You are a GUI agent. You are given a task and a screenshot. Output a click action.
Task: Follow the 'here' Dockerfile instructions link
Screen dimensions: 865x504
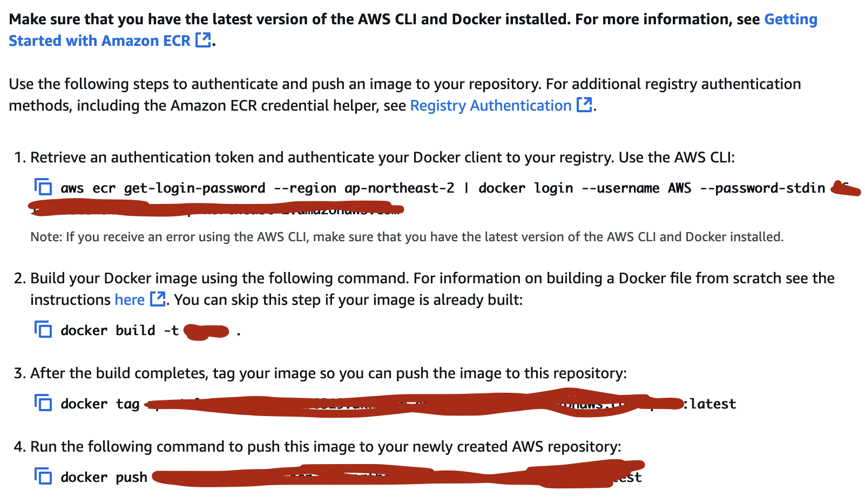point(130,299)
